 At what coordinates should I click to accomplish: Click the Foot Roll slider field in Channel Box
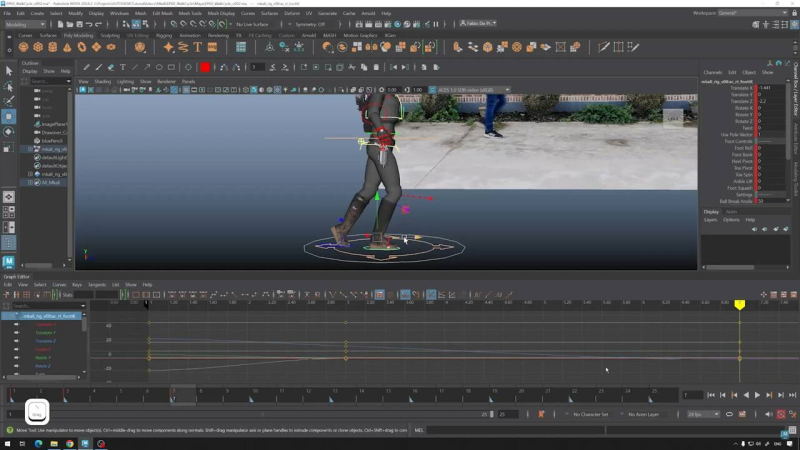(x=771, y=148)
